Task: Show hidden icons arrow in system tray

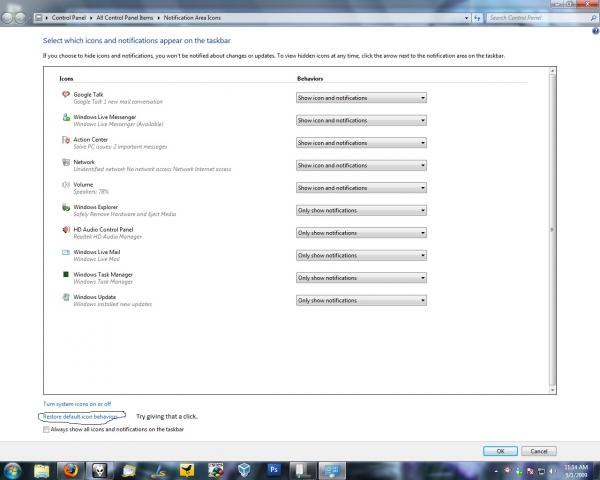Action: coord(496,471)
